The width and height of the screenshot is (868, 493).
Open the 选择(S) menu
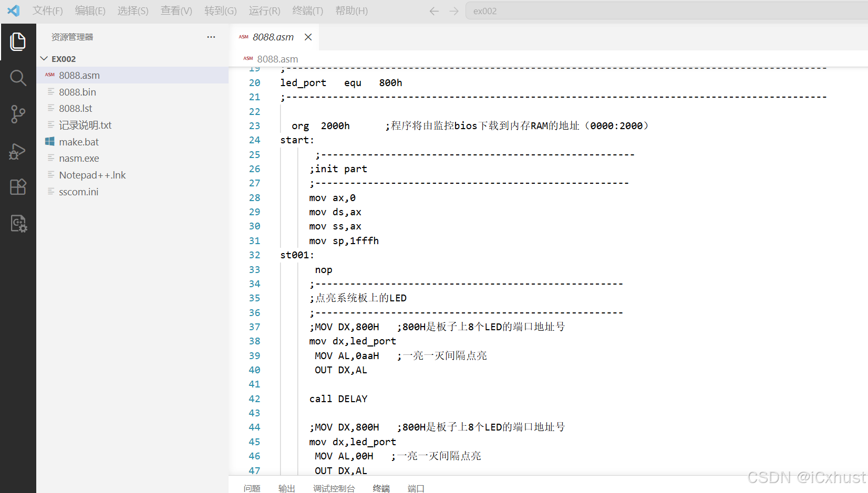(133, 11)
